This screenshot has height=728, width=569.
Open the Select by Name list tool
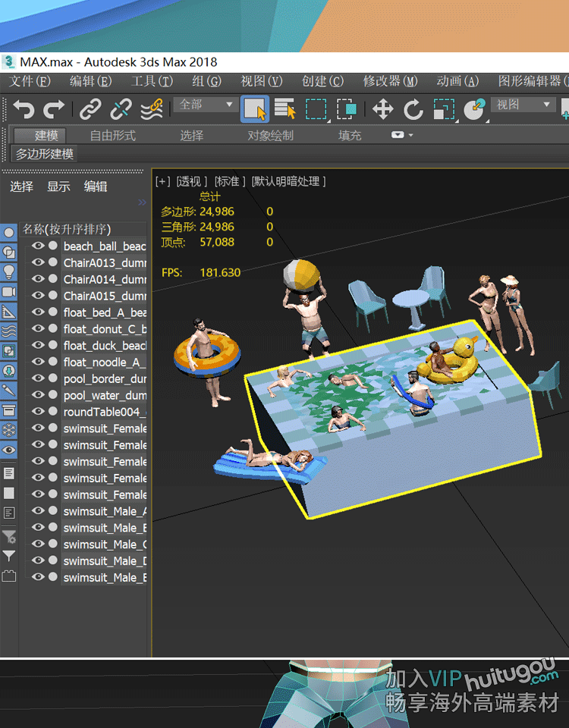[x=285, y=109]
